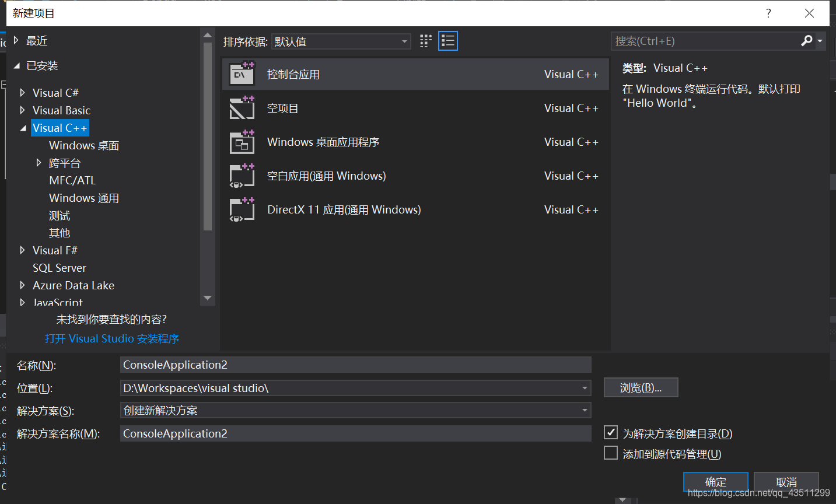
Task: Click the category tree scrollbar thumb
Action: [208, 136]
